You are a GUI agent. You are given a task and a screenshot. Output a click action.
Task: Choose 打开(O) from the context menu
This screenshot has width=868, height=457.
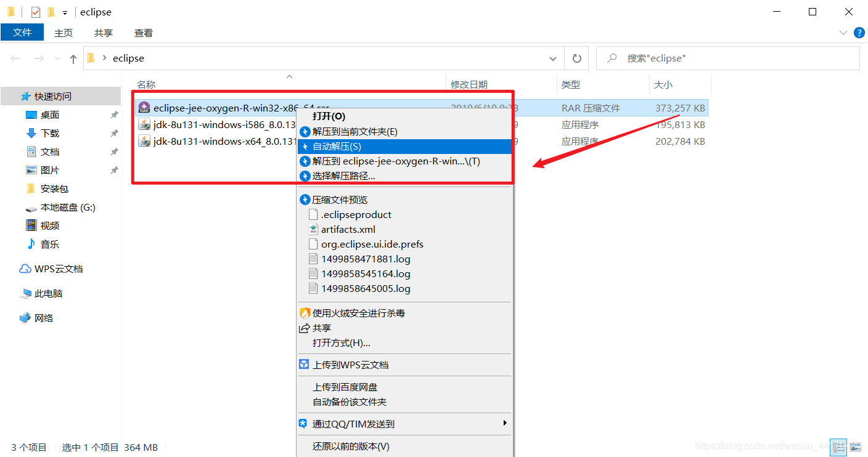coord(404,116)
